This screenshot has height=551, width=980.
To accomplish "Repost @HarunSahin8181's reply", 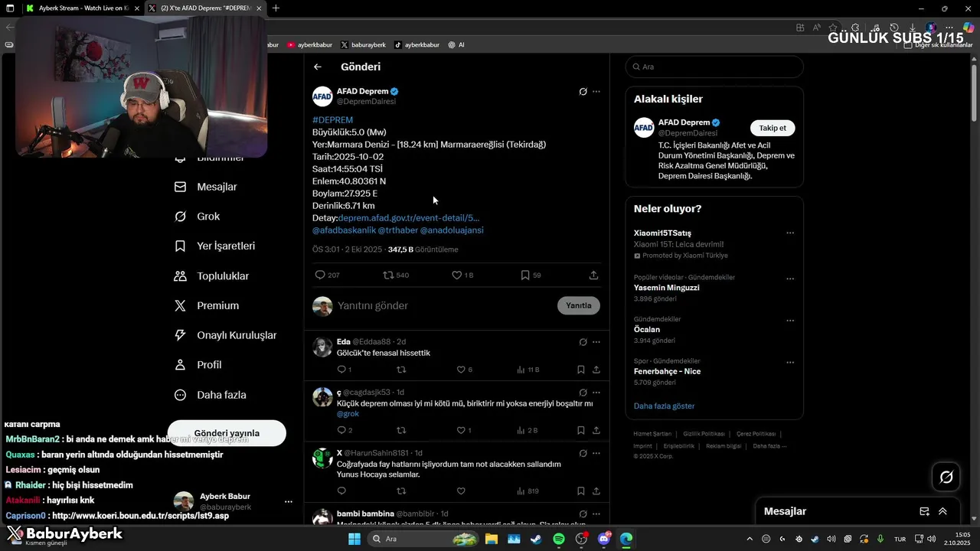I will pyautogui.click(x=401, y=491).
